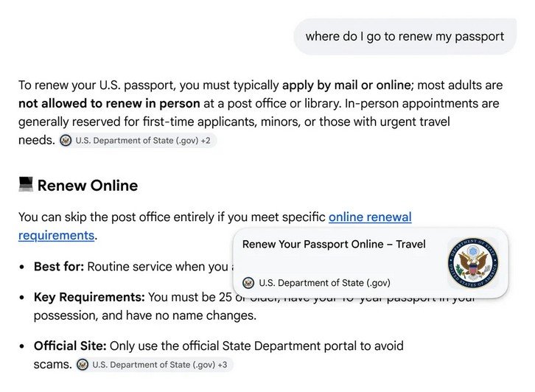This screenshot has width=535, height=392.
Task: Open the "Renew Your Passport Online – Travel" card title
Action: click(x=334, y=245)
